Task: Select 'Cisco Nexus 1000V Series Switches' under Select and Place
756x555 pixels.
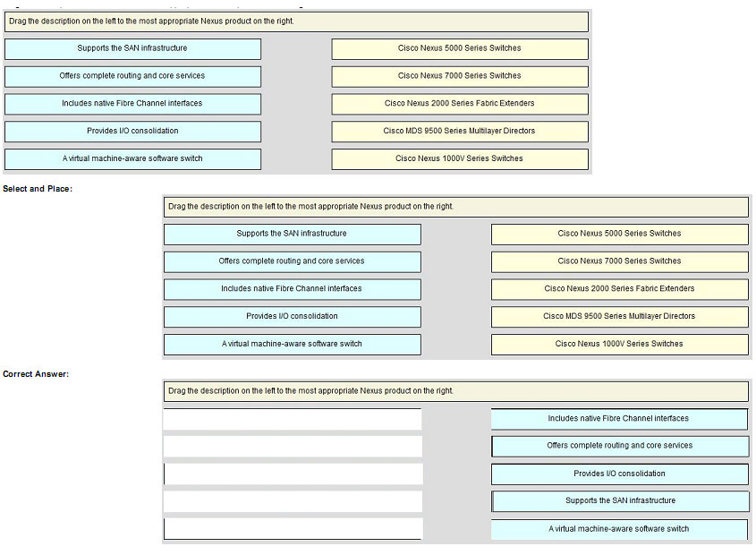Action: [x=619, y=344]
